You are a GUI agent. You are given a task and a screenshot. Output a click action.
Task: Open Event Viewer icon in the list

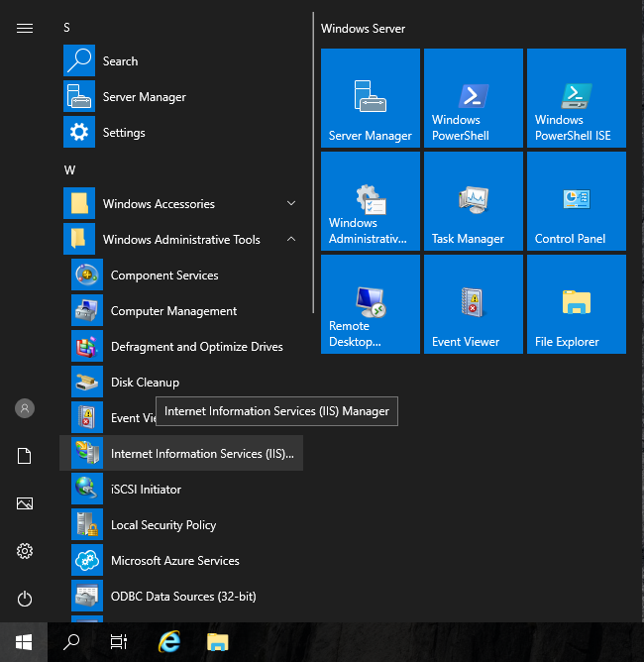[87, 417]
